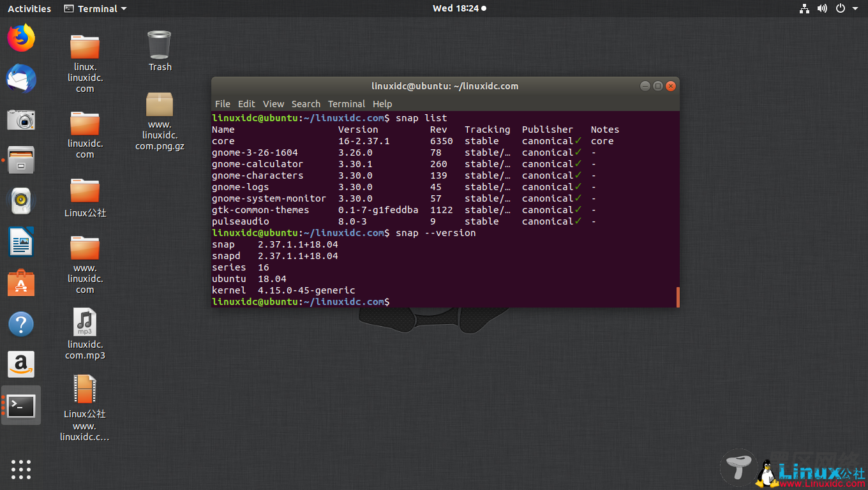Open LibreOffice Writer from the dock
This screenshot has width=868, height=490.
[21, 242]
